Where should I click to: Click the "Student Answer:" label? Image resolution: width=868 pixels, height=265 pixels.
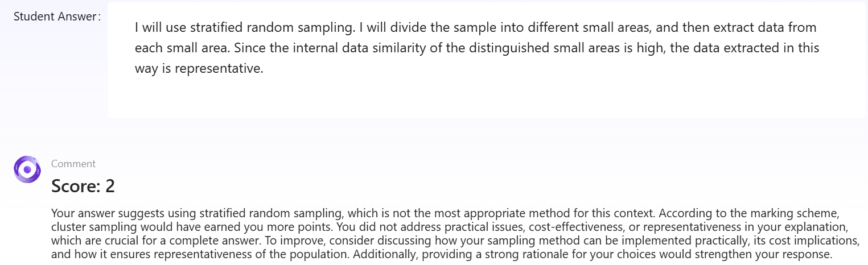57,16
